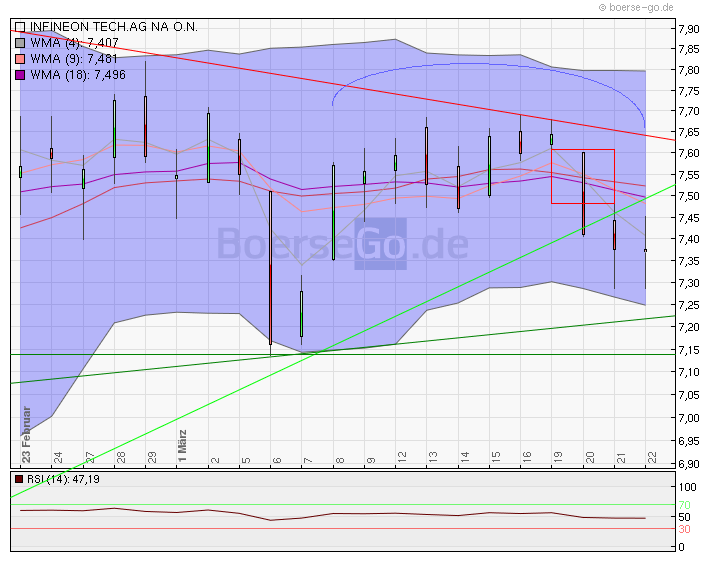
Task: Click the date label 19 on x-axis
Action: [557, 457]
